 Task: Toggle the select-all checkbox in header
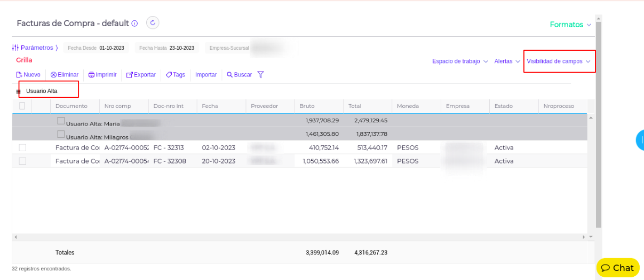pyautogui.click(x=22, y=106)
